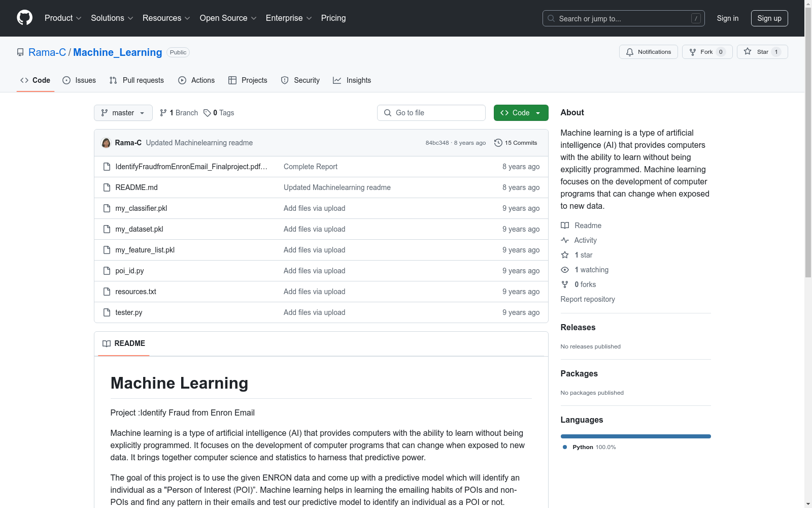Click the book icon beside Readme
The height and width of the screenshot is (508, 812).
coord(565,226)
